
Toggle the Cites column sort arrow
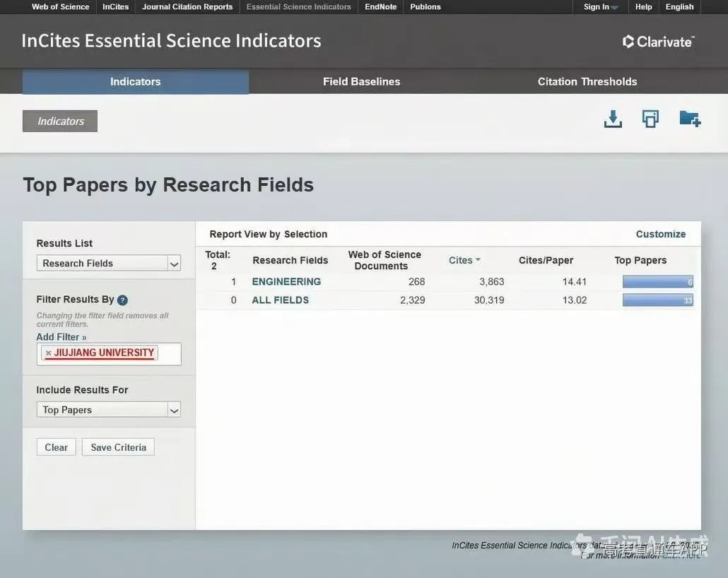pos(478,260)
